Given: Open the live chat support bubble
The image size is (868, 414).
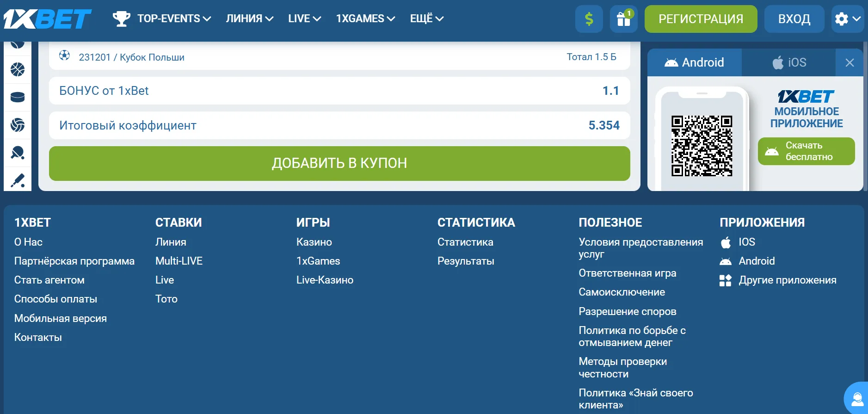Looking at the screenshot, I should [857, 399].
